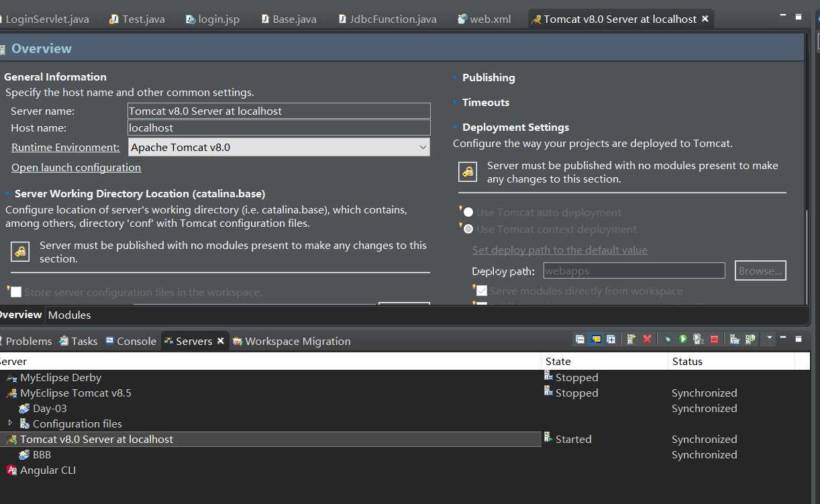Open Runtime Environment combo box
Screen dimensions: 820x504
click(278, 147)
